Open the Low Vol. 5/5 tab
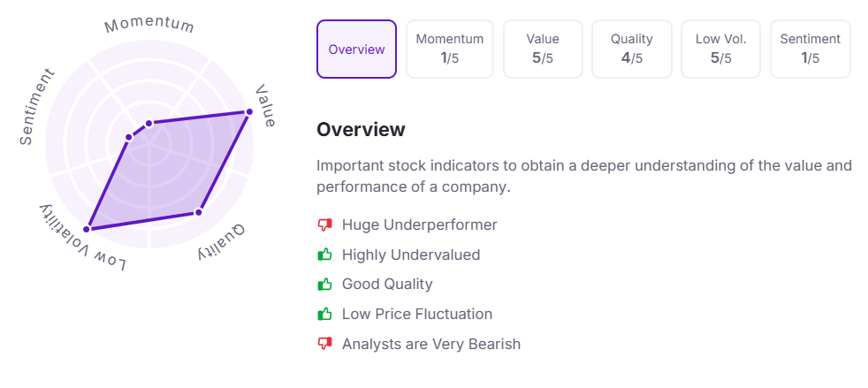Viewport: 868px width, 388px height. [x=721, y=49]
